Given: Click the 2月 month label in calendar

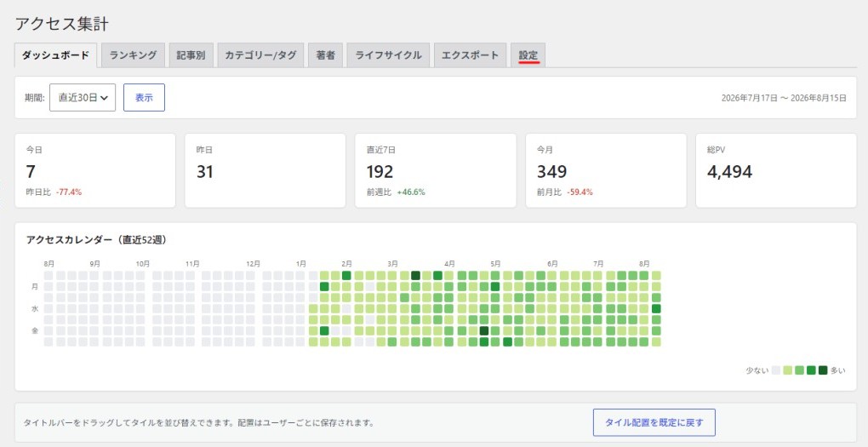Looking at the screenshot, I should click(x=347, y=264).
